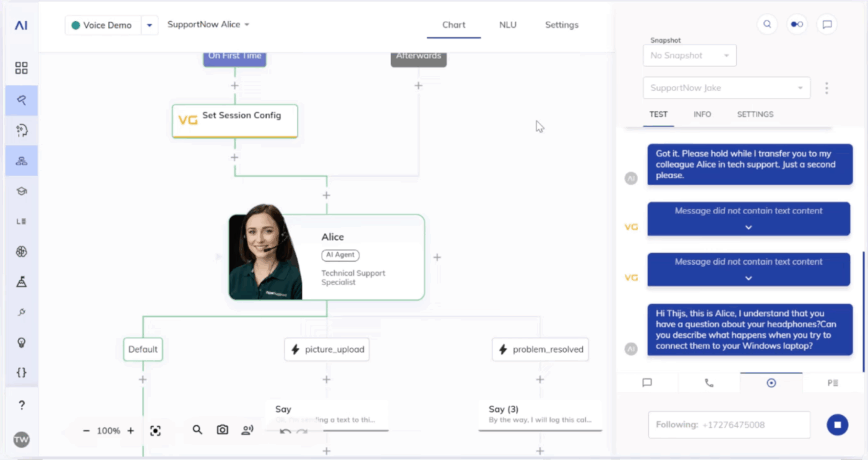Open the NLU head icon in sidebar
Screen dimensions: 868x460
pos(21,130)
